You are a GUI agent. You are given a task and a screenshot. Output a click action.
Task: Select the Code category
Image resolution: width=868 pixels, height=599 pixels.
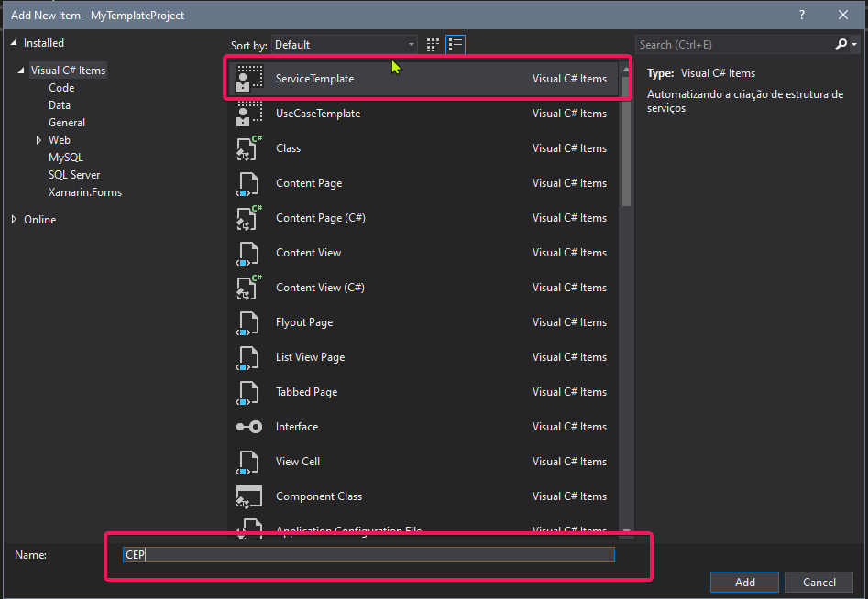(61, 88)
